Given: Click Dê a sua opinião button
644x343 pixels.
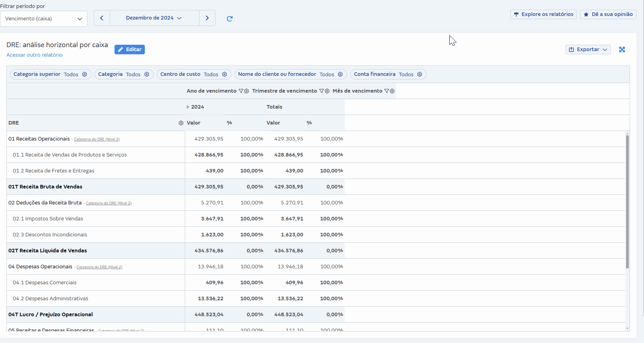Looking at the screenshot, I should 608,14.
